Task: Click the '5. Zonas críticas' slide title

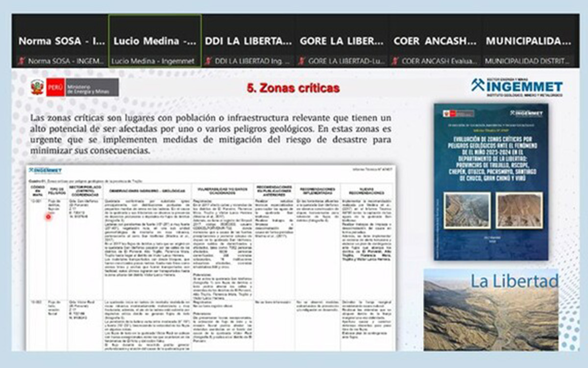Action: click(293, 88)
